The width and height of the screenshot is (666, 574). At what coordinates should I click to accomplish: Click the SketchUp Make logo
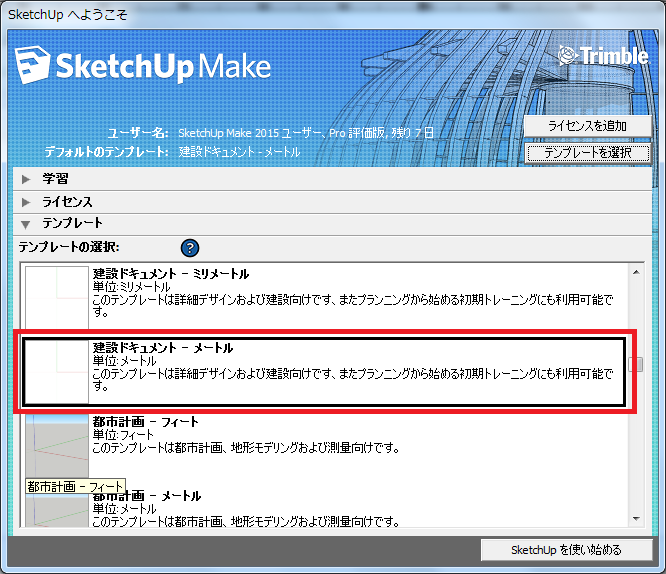[143, 65]
